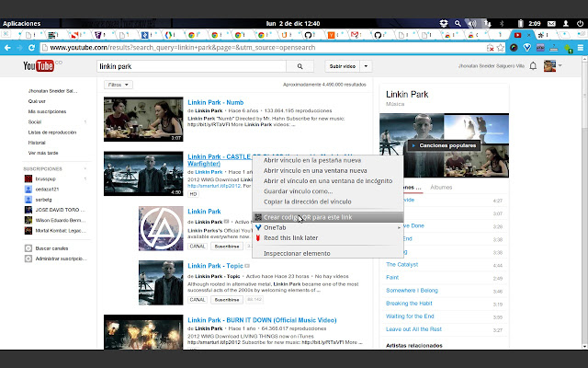Open the Dropbox tray icon
The width and height of the screenshot is (588, 368).
point(443,23)
